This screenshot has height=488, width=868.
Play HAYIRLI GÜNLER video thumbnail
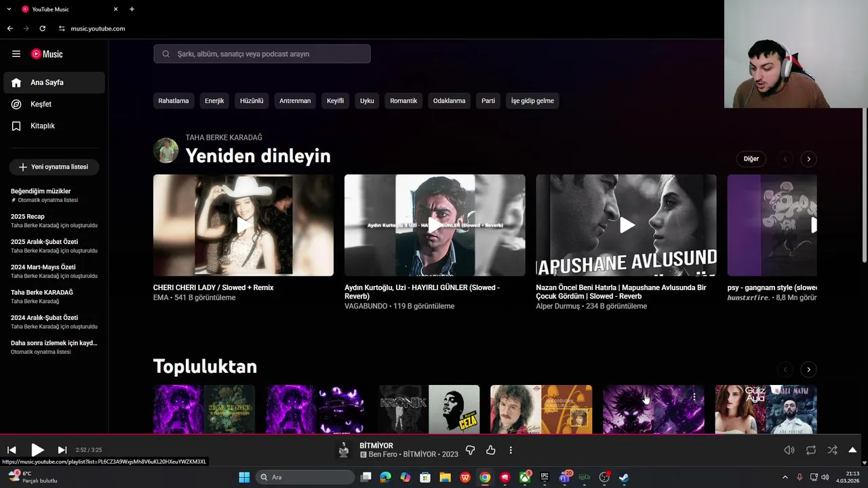tap(435, 225)
